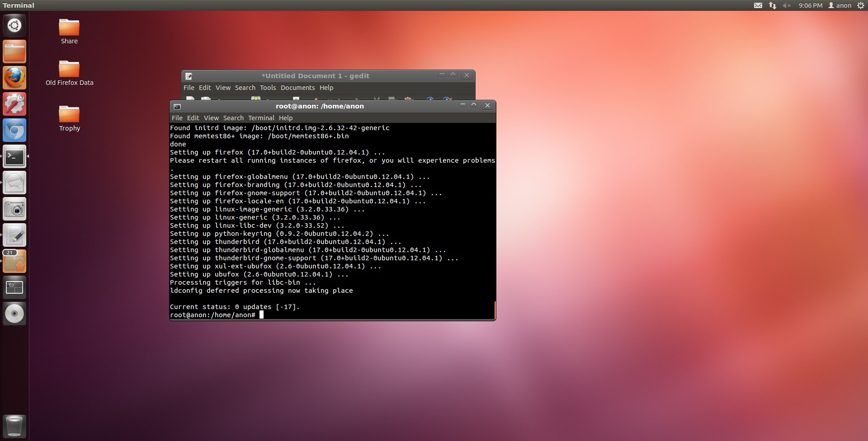Click the Ubuntu Dash home icon
This screenshot has width=868, height=441.
pos(14,25)
